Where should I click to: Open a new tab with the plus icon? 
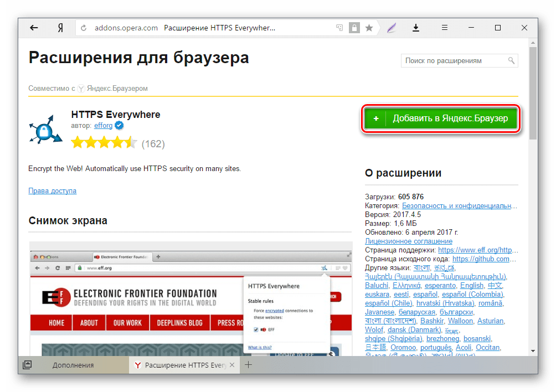pos(249,365)
